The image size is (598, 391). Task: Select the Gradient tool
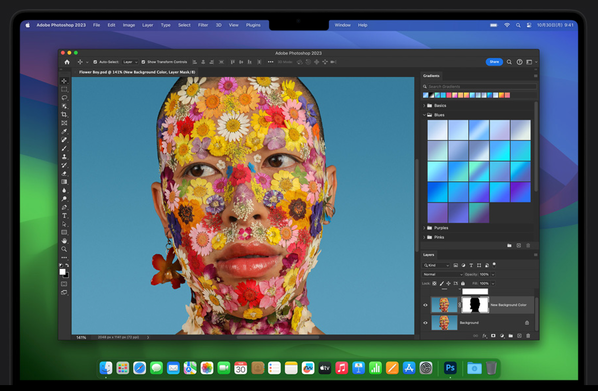pyautogui.click(x=64, y=182)
